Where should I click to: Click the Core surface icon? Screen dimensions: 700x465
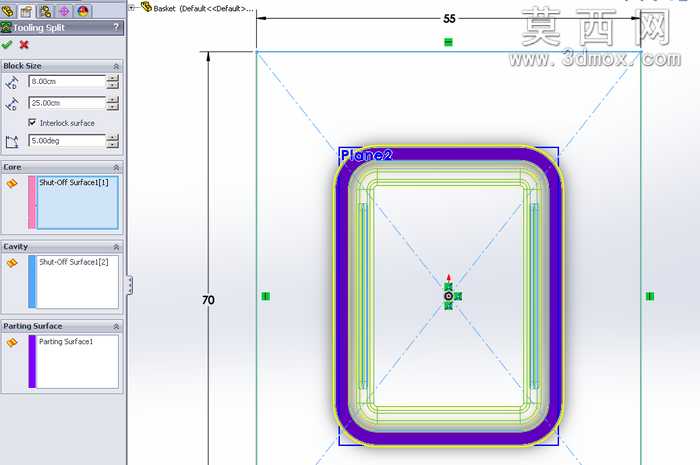(x=12, y=183)
